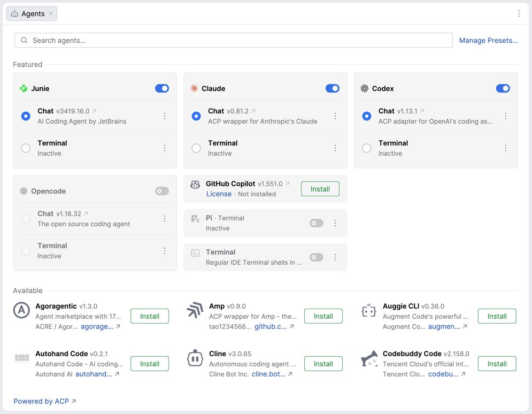The height and width of the screenshot is (414, 532).
Task: Open the GitHub Copilot License link
Action: point(219,194)
